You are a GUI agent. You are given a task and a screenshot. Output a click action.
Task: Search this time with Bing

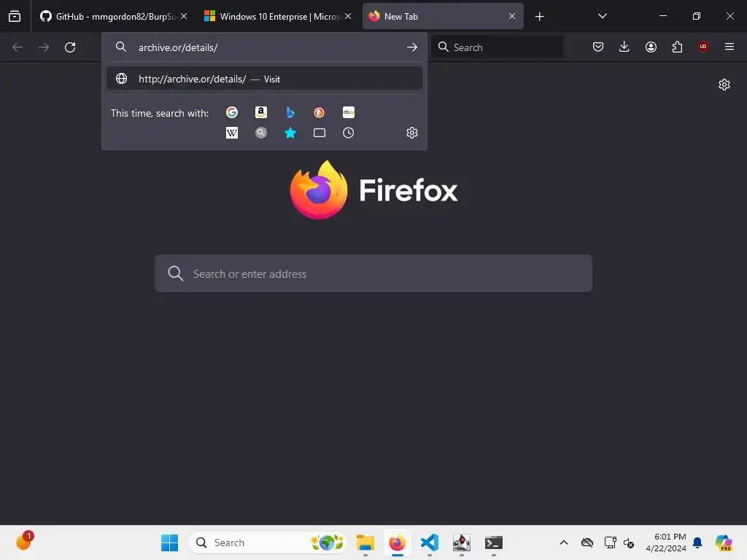coord(290,112)
